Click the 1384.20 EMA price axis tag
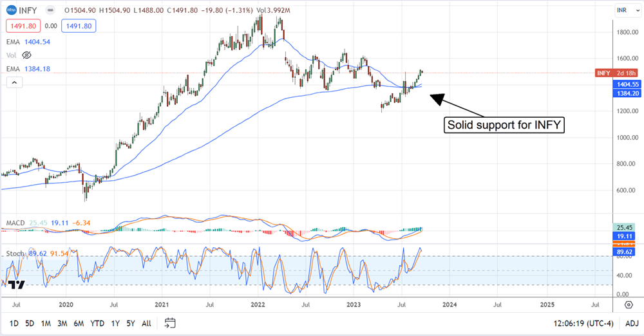 click(627, 93)
